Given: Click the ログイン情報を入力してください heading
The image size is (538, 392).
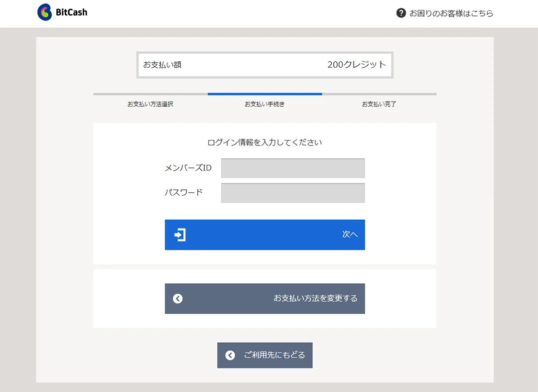Looking at the screenshot, I should point(265,142).
